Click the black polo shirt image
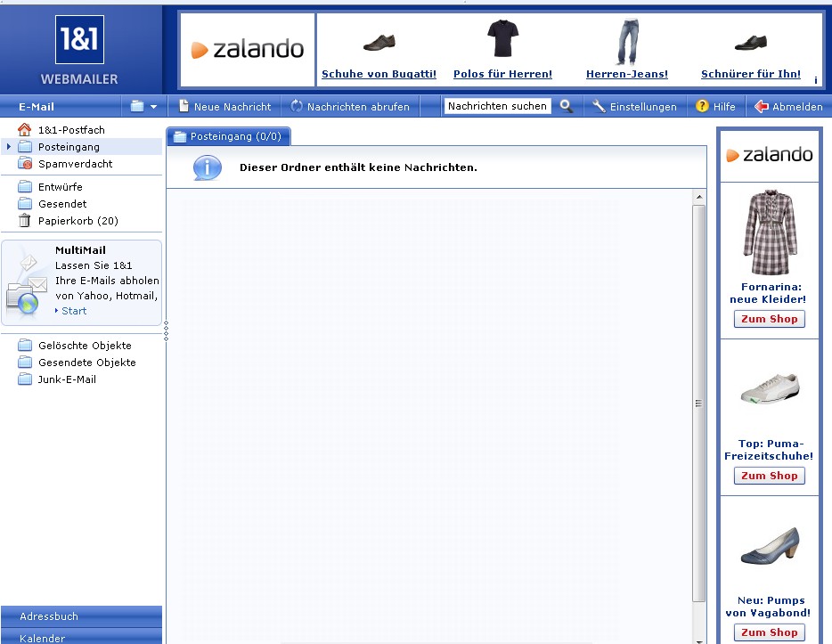This screenshot has height=644, width=832. [502, 38]
